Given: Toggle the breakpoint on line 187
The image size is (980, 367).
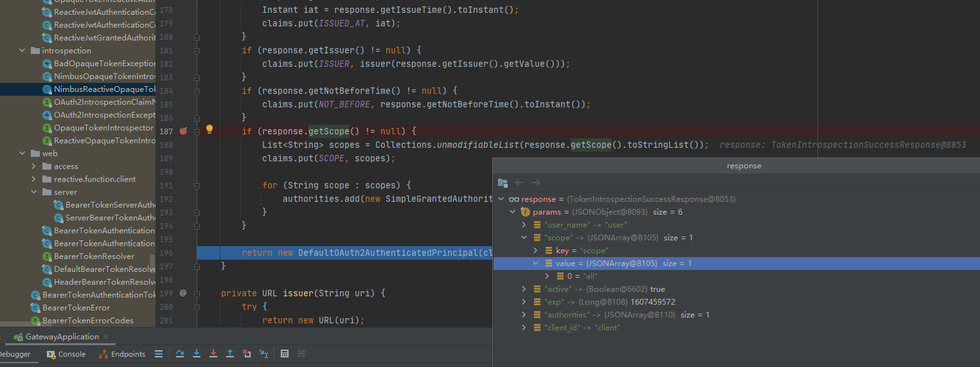Looking at the screenshot, I should point(183,131).
